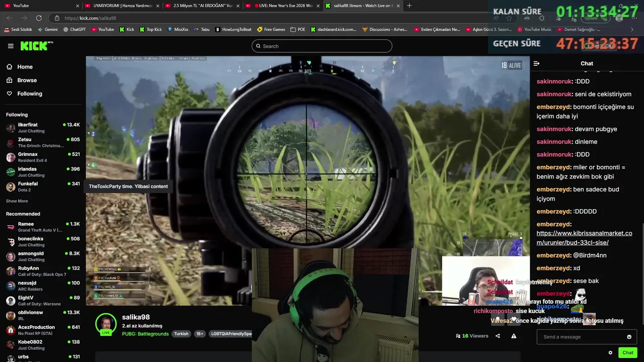Open Discussions - Ashes bookmark
The width and height of the screenshot is (644, 362).
click(x=385, y=30)
